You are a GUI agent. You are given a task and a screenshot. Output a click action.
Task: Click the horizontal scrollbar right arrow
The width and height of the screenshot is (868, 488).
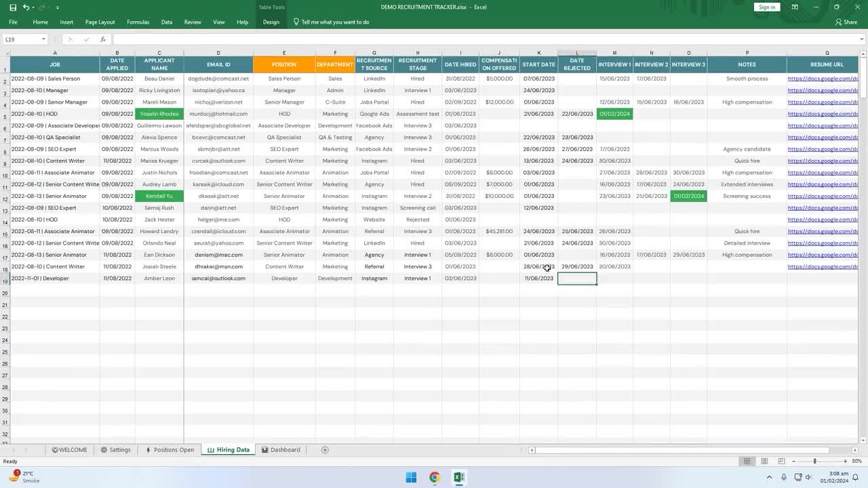coord(855,450)
